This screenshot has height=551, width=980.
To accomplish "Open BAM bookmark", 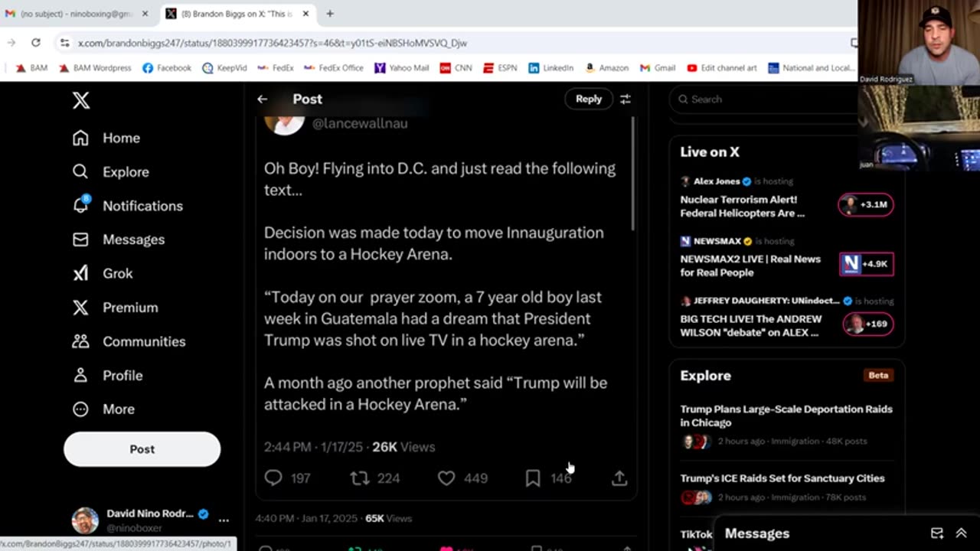I will pyautogui.click(x=31, y=68).
